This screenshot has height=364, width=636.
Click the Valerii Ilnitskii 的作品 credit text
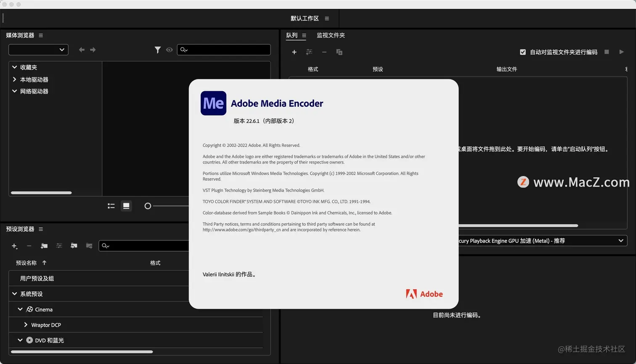[x=230, y=274]
